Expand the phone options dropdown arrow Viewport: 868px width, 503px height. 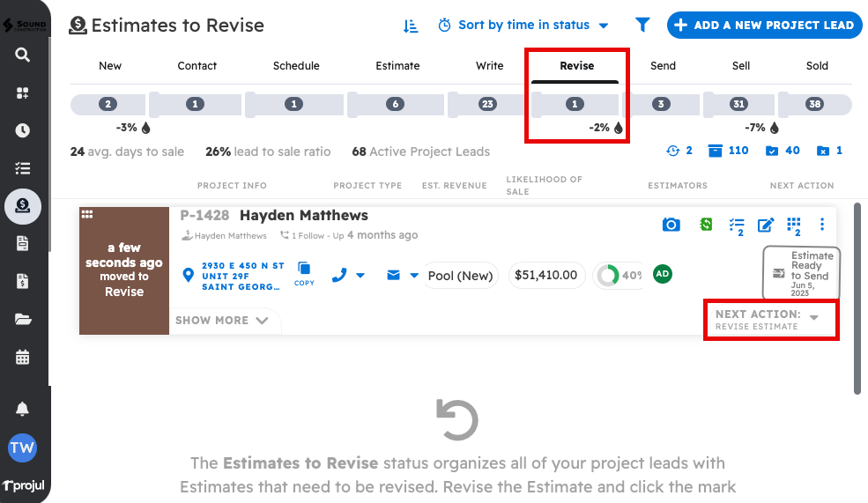[360, 276]
